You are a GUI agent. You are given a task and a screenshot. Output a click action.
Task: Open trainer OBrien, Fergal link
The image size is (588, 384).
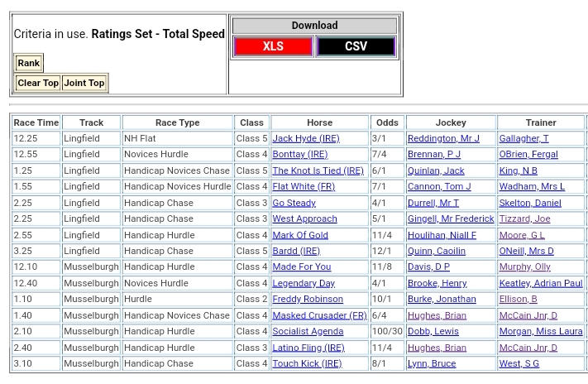(x=528, y=154)
